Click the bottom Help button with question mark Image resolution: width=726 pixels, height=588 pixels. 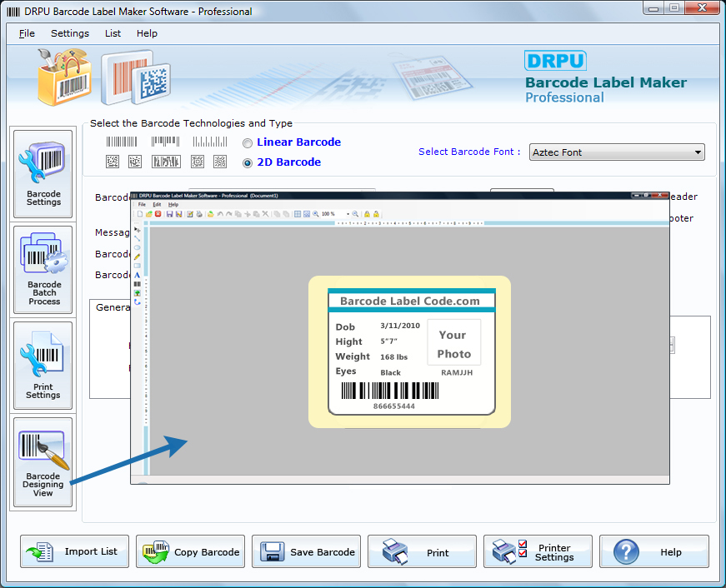point(653,551)
